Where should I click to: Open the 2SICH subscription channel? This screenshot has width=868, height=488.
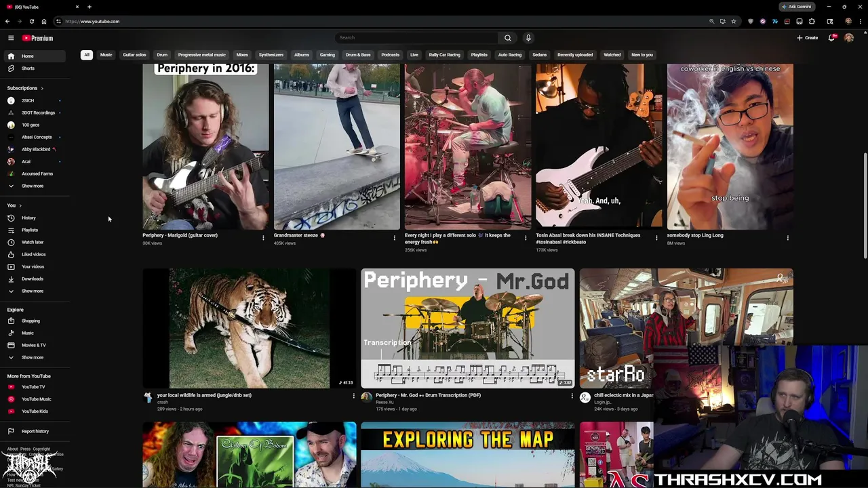(36, 100)
